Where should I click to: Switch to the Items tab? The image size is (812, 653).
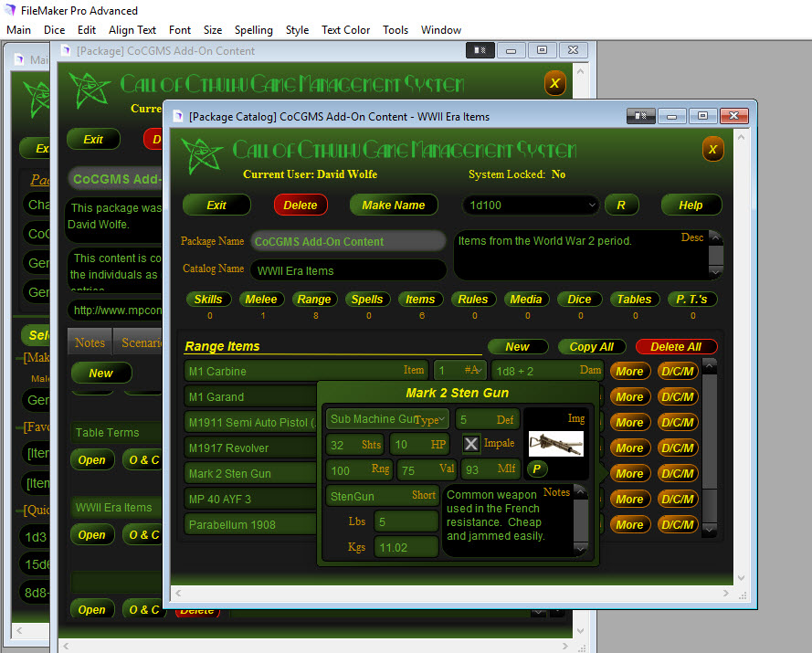point(420,300)
